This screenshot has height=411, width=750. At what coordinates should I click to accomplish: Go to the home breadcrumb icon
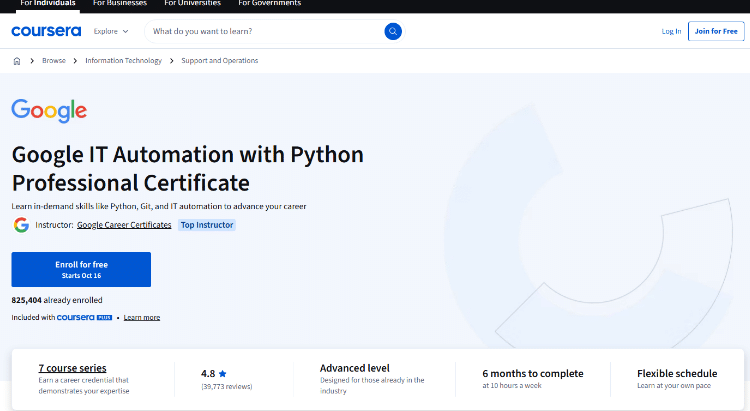[17, 61]
